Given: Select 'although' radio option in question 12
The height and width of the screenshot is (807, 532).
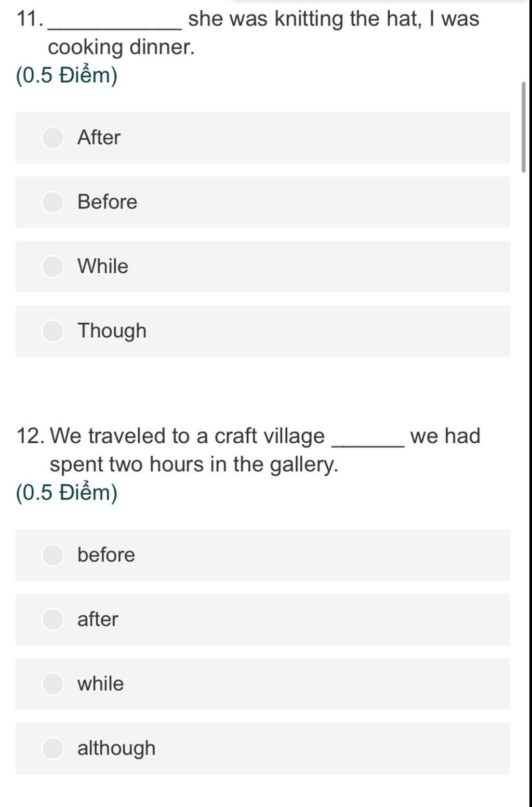Looking at the screenshot, I should coord(52,748).
